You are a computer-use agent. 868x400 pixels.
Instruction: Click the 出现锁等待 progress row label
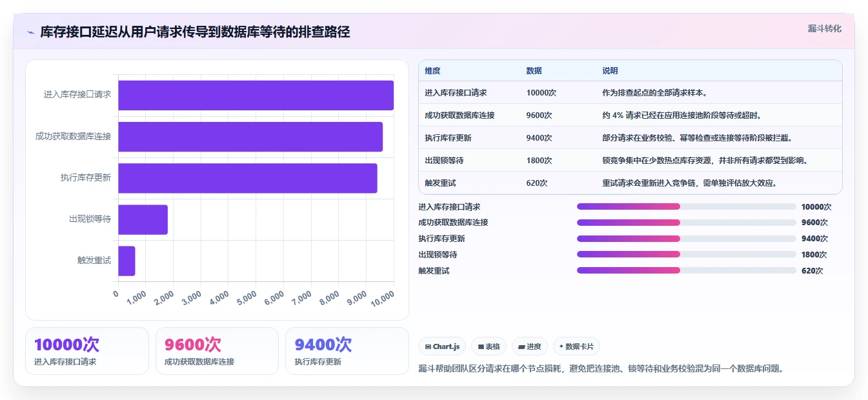(x=438, y=255)
